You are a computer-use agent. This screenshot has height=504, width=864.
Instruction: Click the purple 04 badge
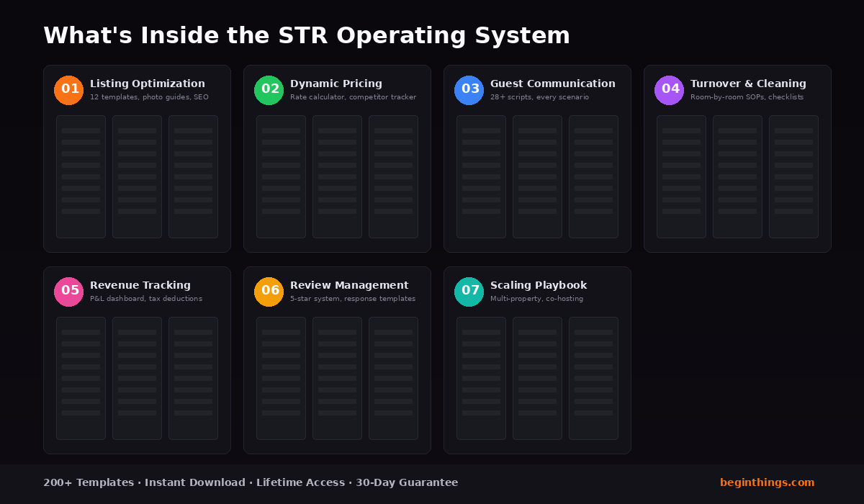coord(669,90)
